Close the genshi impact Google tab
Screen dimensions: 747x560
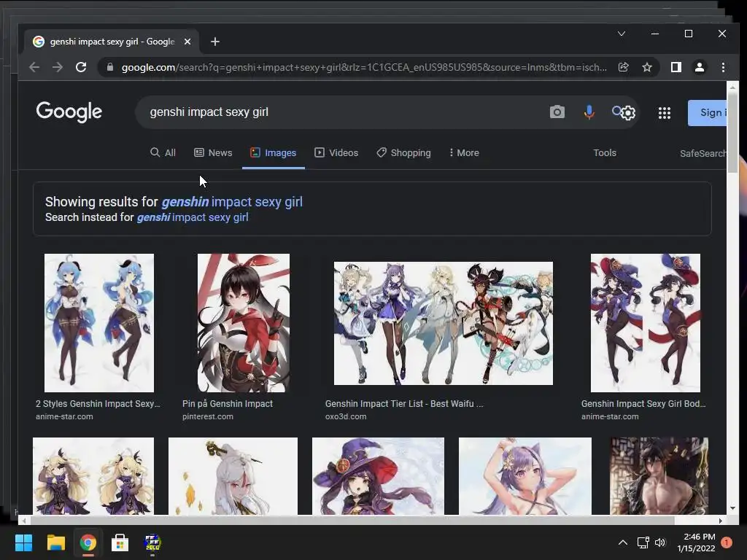187,42
